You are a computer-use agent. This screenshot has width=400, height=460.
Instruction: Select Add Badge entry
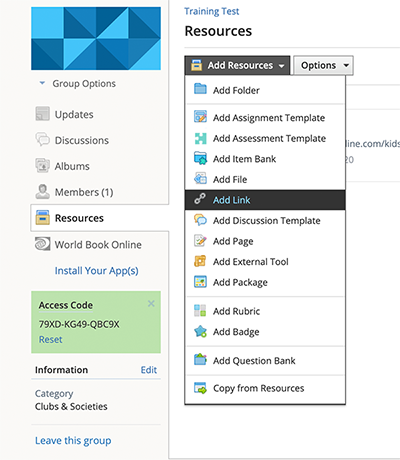tap(265, 332)
